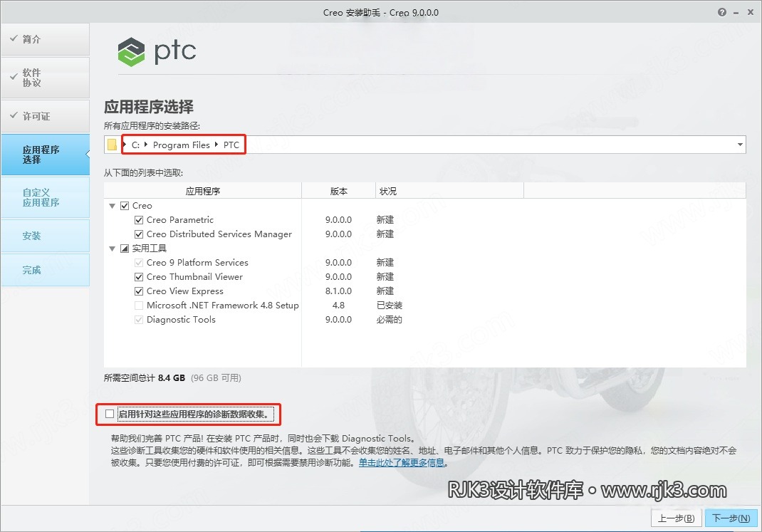Click arrow before Program Files in path
The image size is (762, 532).
pos(146,145)
